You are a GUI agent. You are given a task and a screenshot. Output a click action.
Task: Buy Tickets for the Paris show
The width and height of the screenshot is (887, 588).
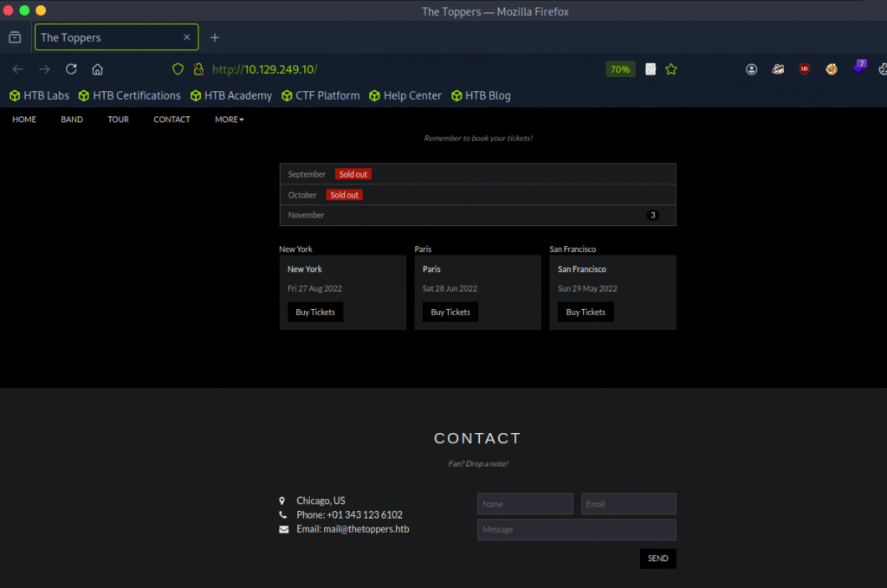click(450, 312)
